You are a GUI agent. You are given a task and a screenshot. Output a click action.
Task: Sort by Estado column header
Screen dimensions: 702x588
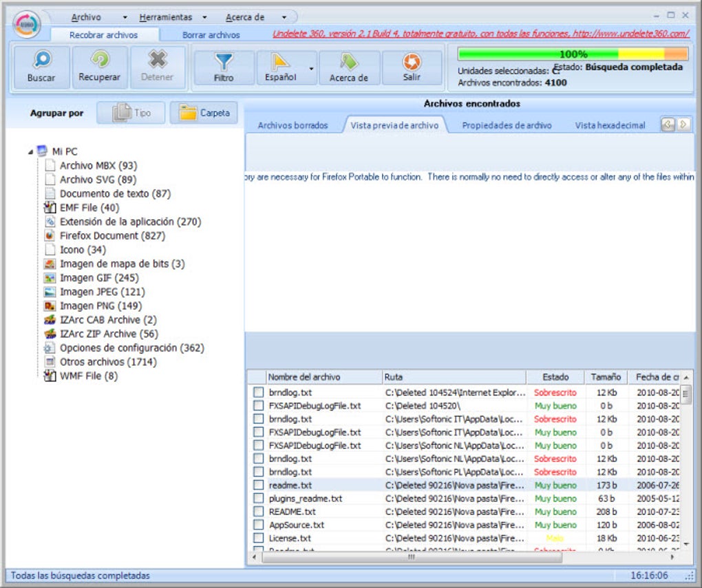[x=555, y=377]
